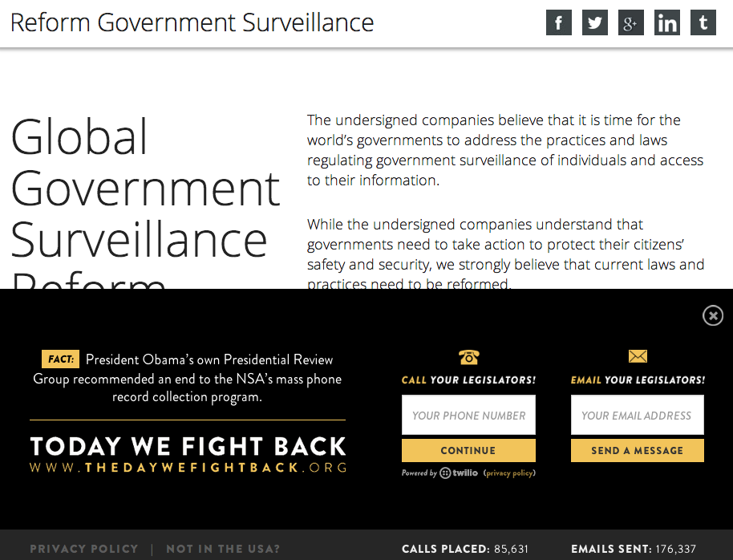
Task: Close the Today We Fight Back banner
Action: click(x=713, y=315)
